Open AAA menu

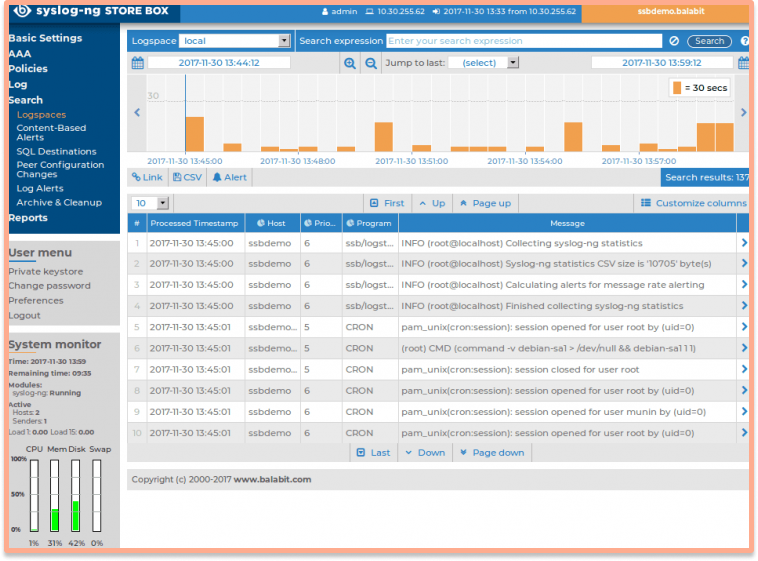coord(20,54)
